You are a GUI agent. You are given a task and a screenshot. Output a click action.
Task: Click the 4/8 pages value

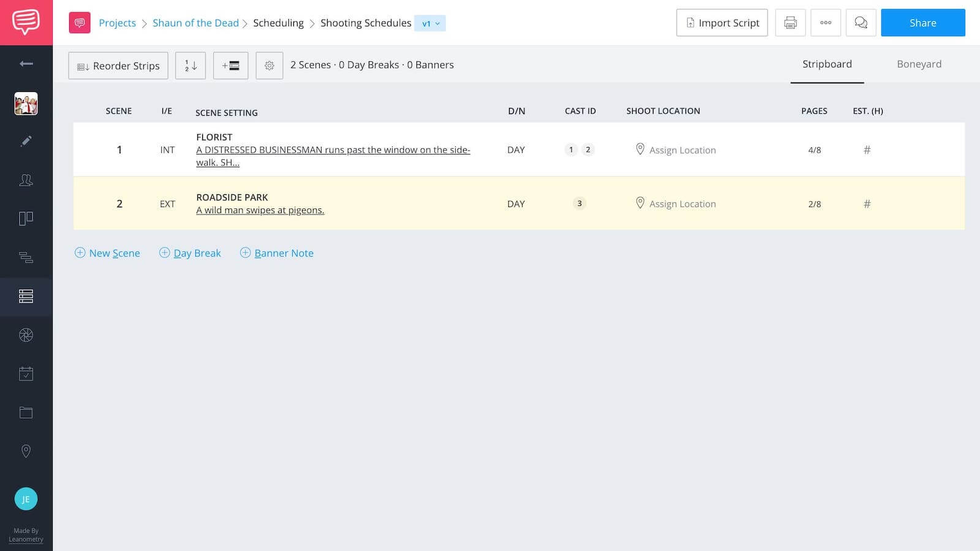[814, 150]
